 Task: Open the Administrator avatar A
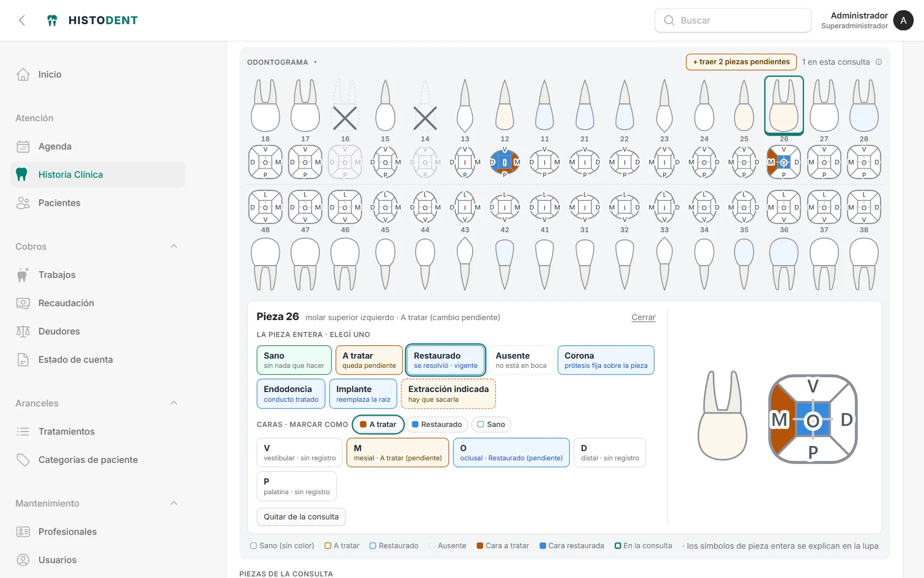tap(903, 21)
